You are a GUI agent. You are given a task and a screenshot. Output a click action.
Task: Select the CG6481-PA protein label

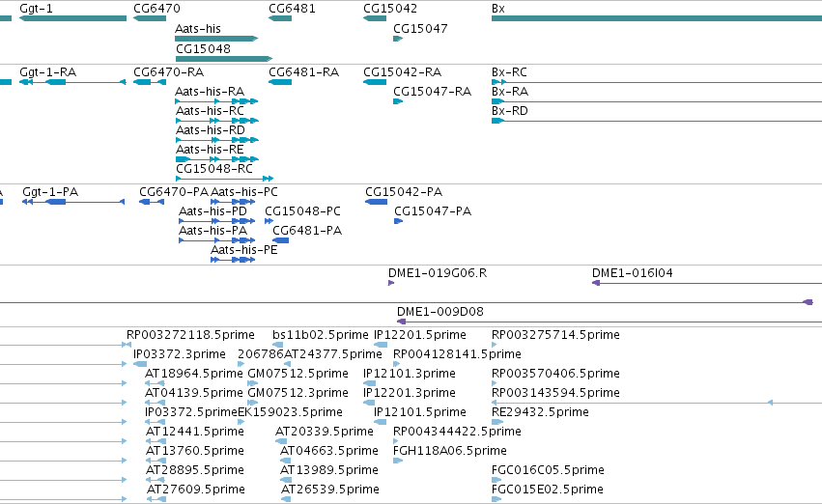(307, 231)
